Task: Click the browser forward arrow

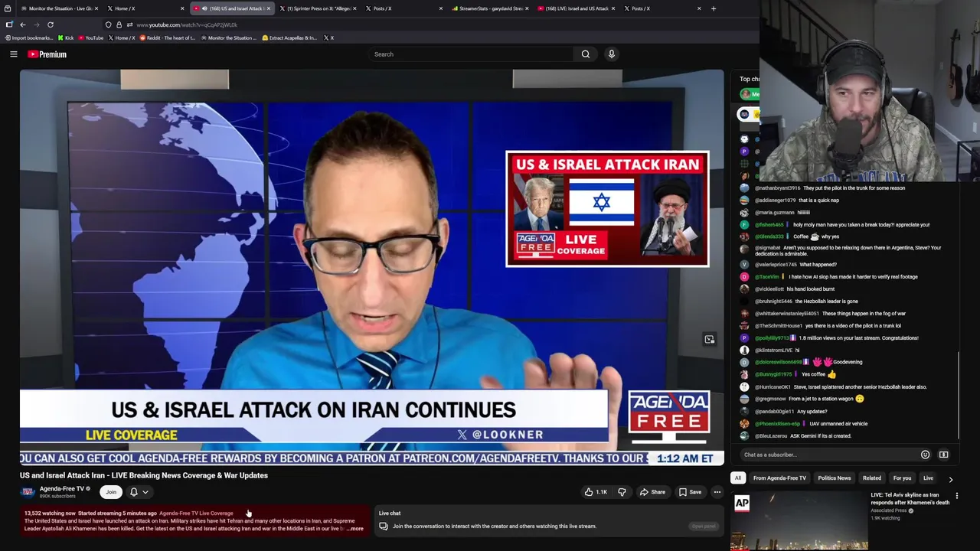Action: tap(37, 24)
